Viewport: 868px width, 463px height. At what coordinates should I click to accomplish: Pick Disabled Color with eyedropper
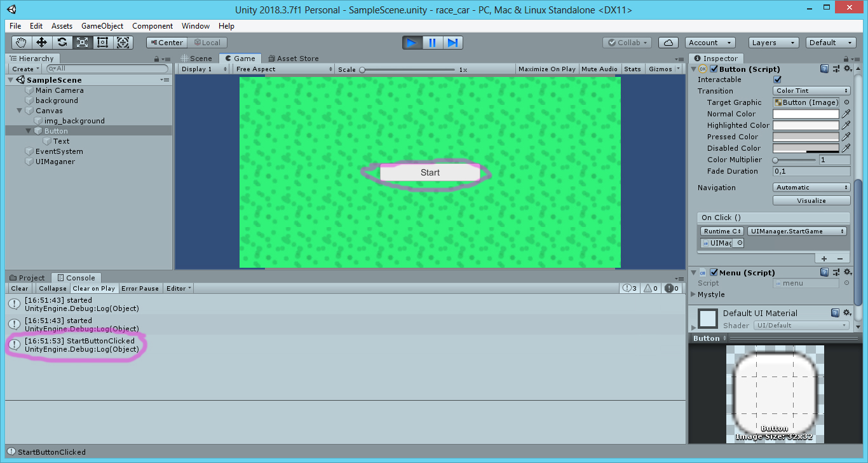coord(846,148)
